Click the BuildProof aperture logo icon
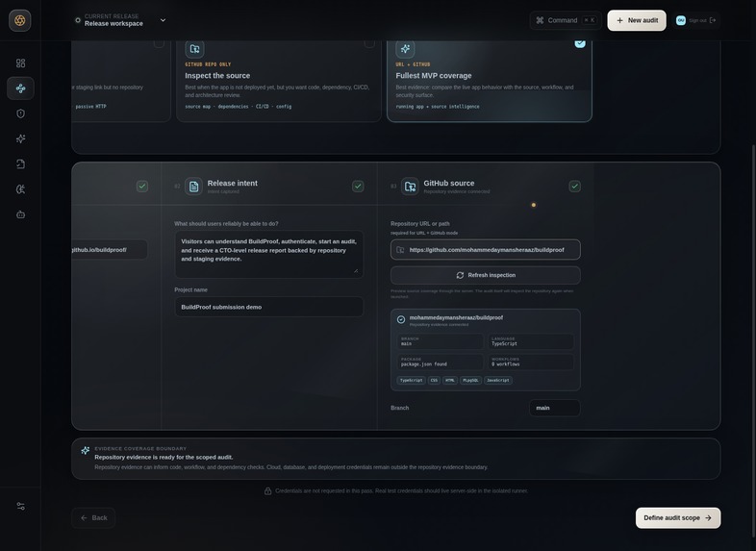Image resolution: width=756 pixels, height=551 pixels. [x=20, y=20]
